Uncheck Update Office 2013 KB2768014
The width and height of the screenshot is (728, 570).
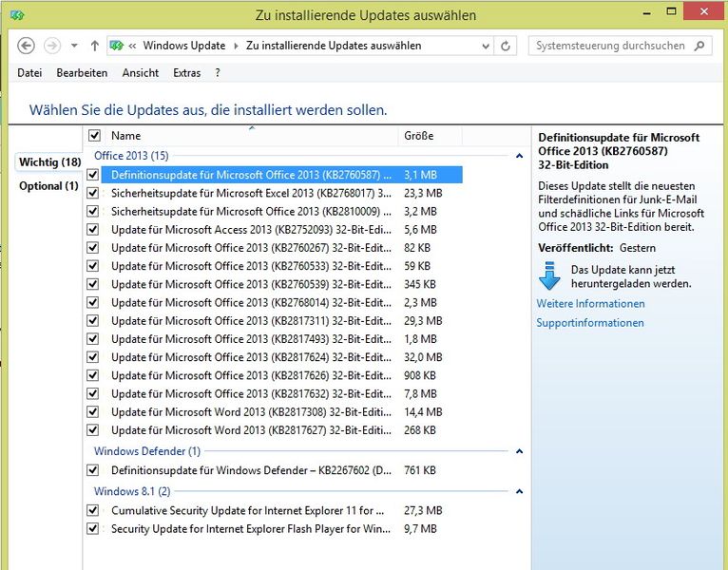click(93, 302)
